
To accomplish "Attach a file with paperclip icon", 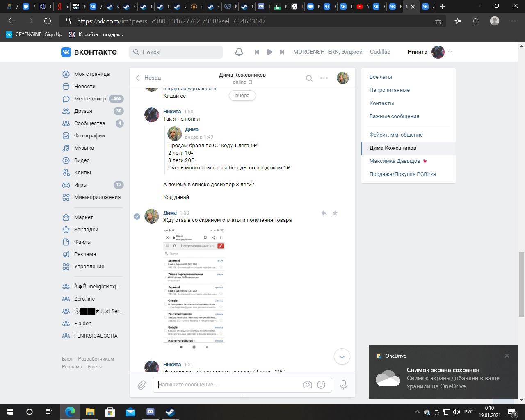I will point(142,385).
